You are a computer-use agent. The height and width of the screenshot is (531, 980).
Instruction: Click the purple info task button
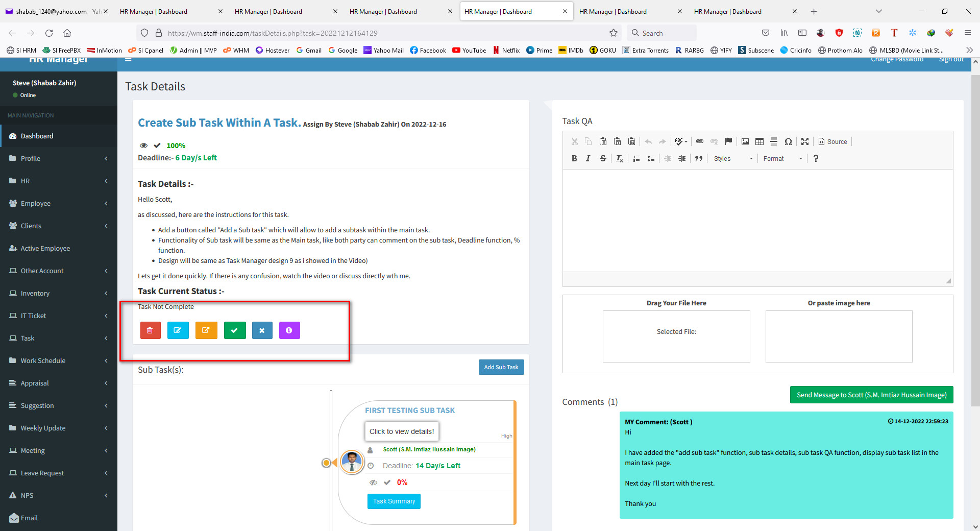[289, 330]
